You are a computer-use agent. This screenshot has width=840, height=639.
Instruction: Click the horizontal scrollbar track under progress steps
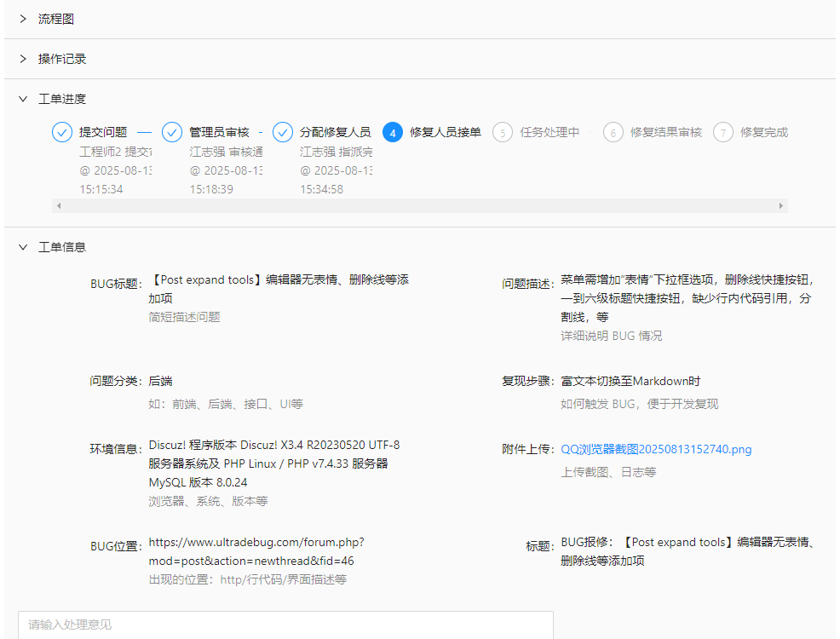419,206
